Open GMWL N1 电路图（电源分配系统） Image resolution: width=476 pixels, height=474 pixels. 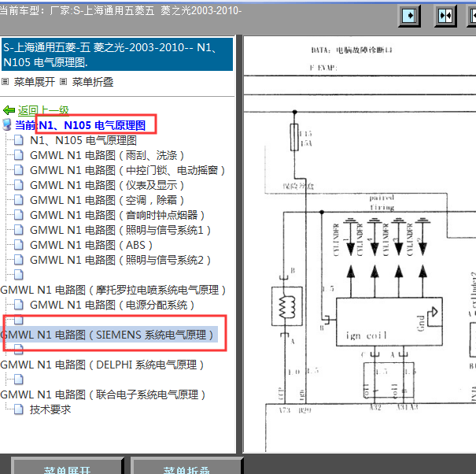coord(112,305)
